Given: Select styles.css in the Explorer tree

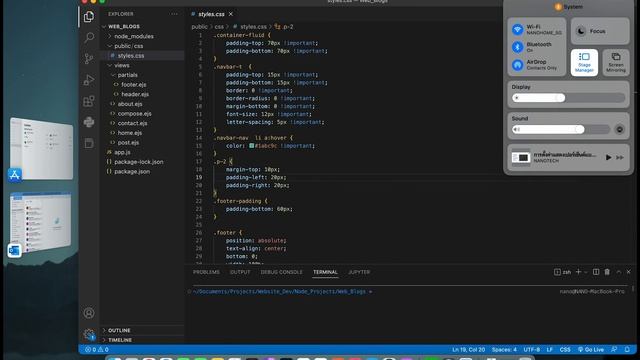Looking at the screenshot, I should [x=142, y=56].
